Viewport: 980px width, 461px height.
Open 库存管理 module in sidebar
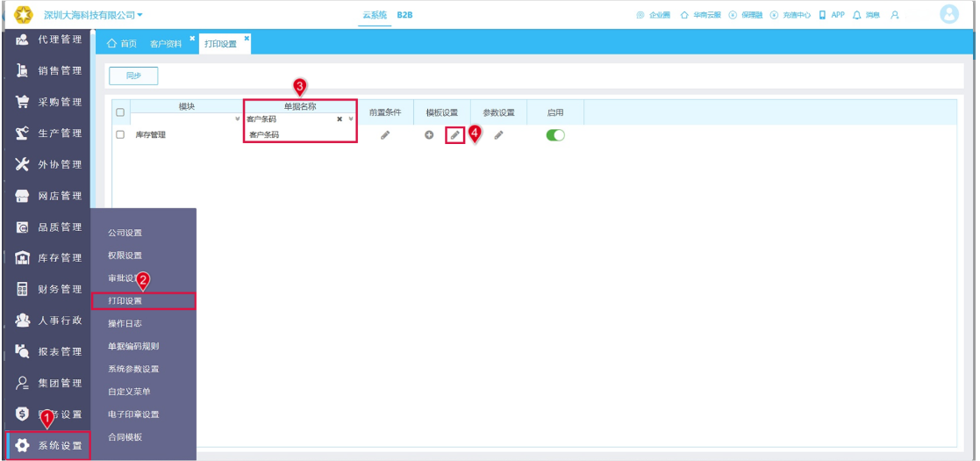[x=47, y=257]
